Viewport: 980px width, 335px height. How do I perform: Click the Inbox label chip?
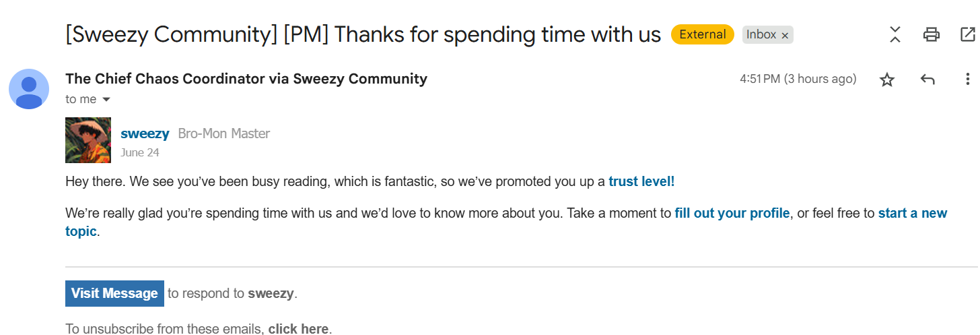[761, 34]
